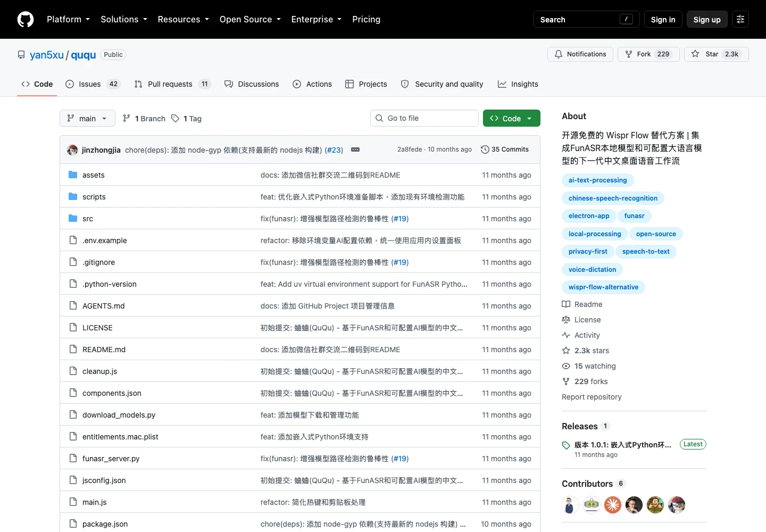Click the fork icon in Fork button

[629, 54]
